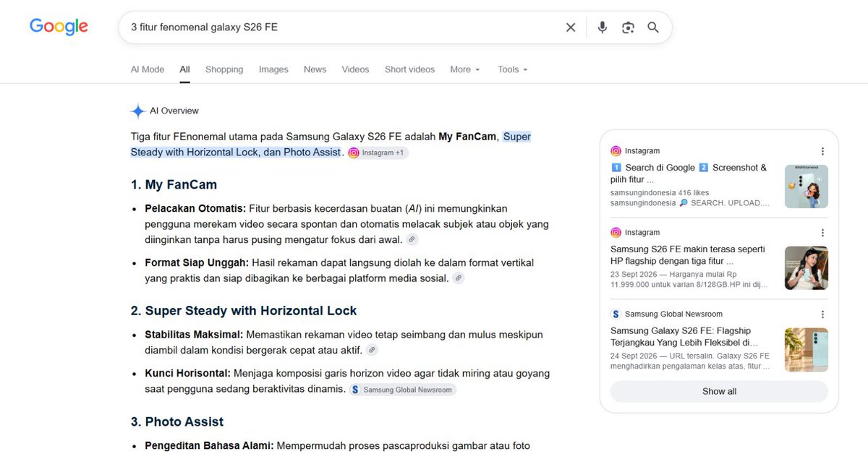Switch to Short videos tab
The width and height of the screenshot is (868, 454).
409,69
